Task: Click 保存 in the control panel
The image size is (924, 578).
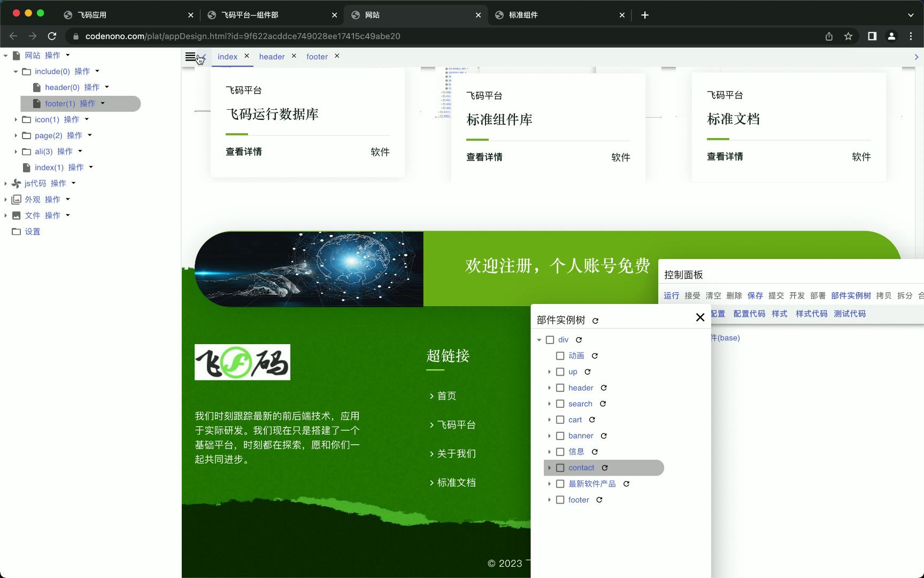Action: coord(755,295)
